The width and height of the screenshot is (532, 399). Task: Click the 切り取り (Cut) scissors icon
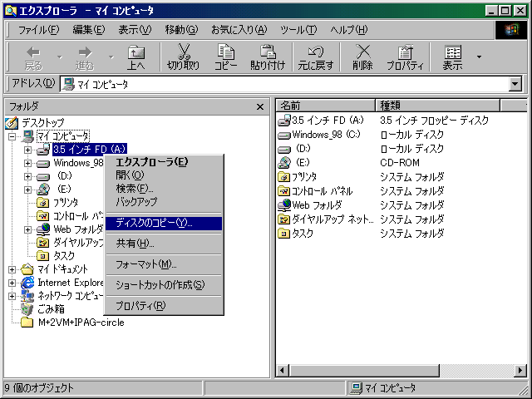pyautogui.click(x=184, y=52)
